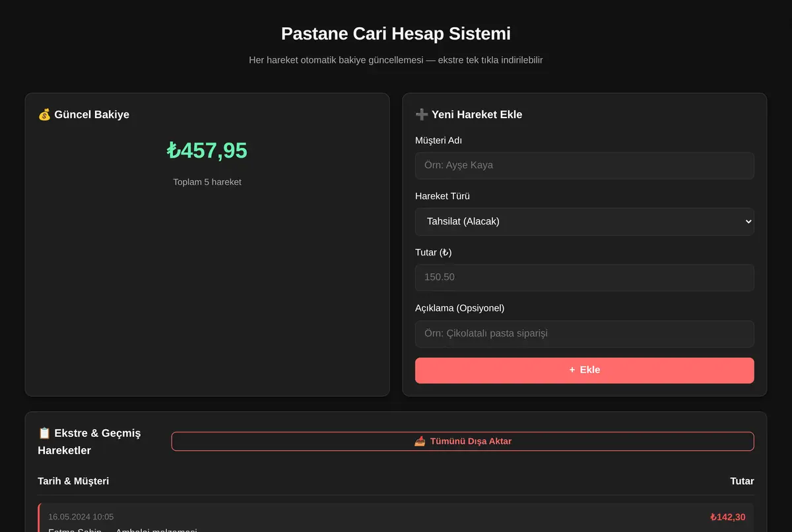Click the Tutar (₺) amount field
Image resolution: width=792 pixels, height=532 pixels.
coord(585,278)
